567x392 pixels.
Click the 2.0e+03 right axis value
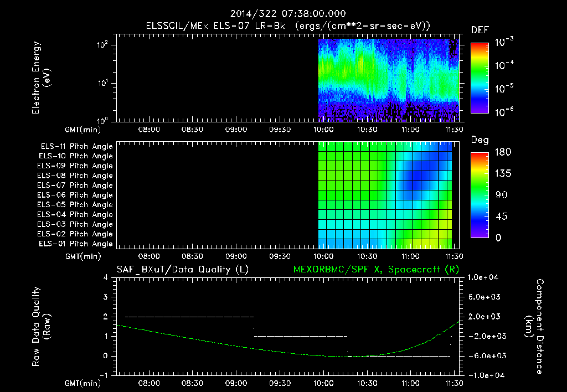485,317
